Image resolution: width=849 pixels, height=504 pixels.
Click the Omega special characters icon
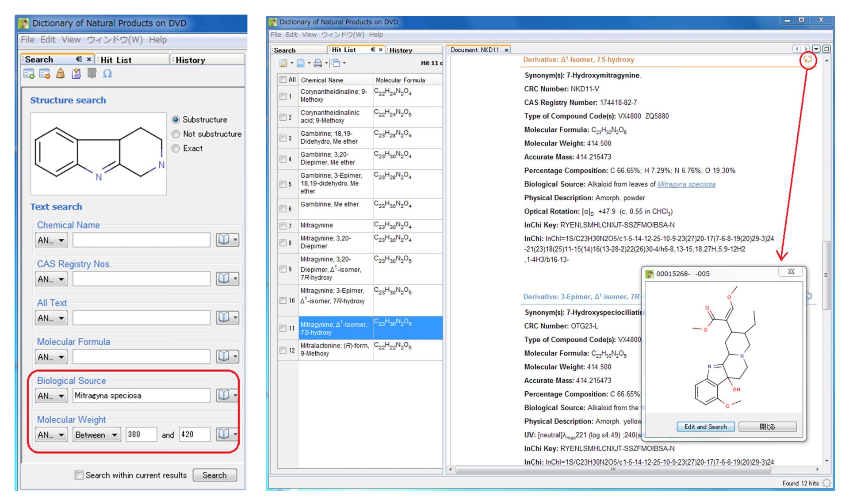(107, 74)
